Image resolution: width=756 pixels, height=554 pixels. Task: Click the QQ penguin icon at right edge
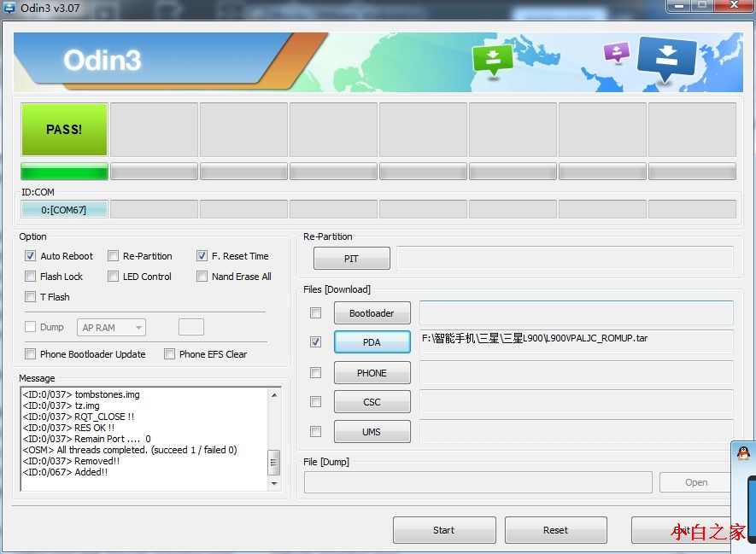[x=743, y=452]
